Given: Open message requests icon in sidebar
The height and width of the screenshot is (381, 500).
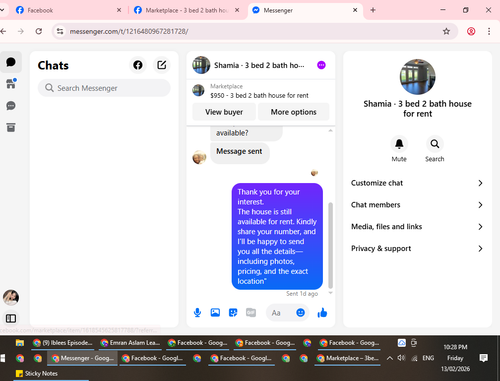Looking at the screenshot, I should tap(11, 106).
